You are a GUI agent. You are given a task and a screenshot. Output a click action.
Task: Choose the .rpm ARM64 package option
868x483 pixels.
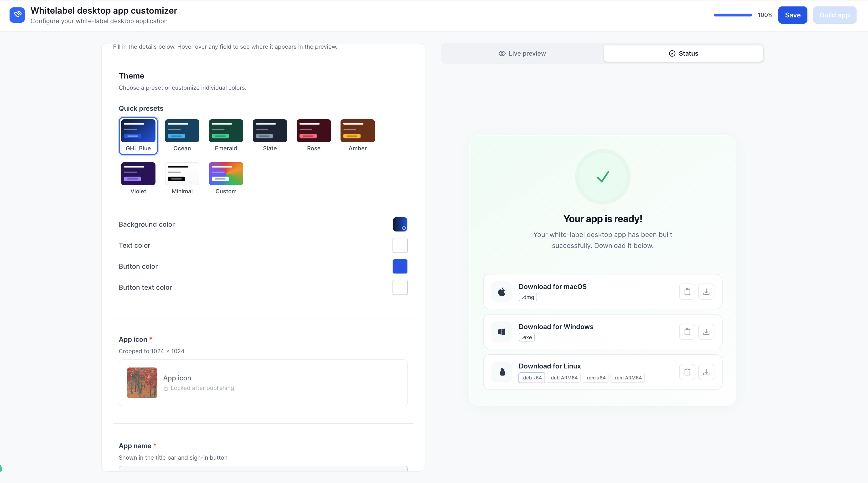(627, 378)
